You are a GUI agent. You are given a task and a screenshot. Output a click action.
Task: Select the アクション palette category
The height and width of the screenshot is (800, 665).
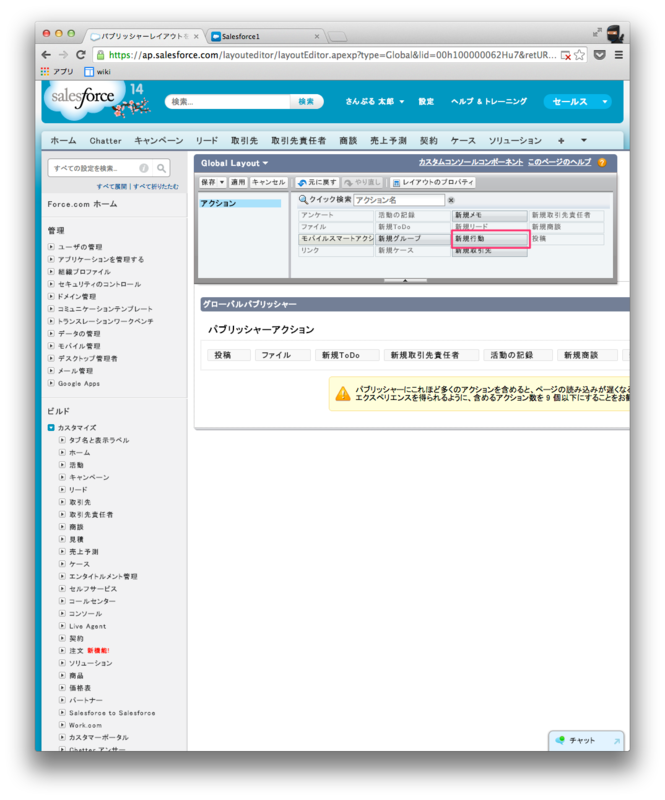pyautogui.click(x=240, y=204)
